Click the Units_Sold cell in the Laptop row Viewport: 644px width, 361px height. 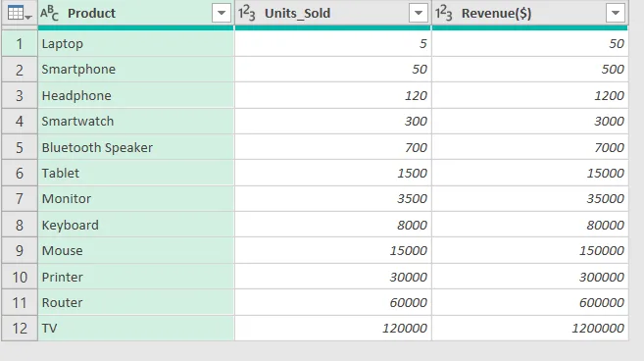click(333, 43)
